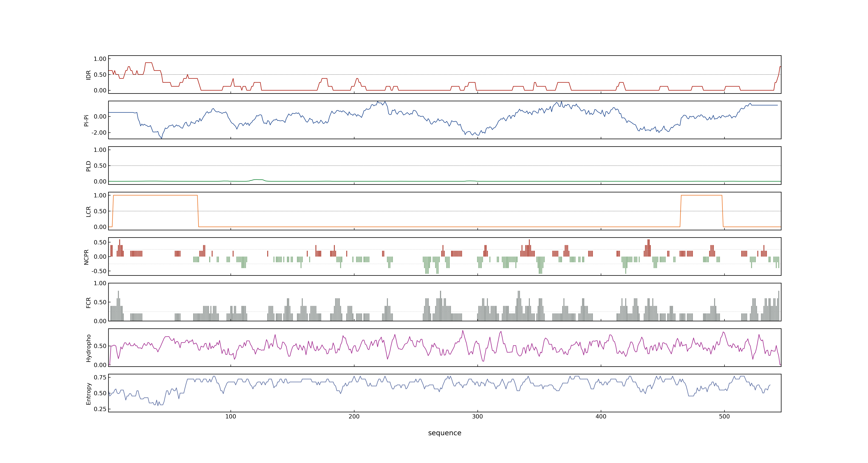Click the x-axis tick label 300
The image size is (868, 463).
tap(477, 416)
